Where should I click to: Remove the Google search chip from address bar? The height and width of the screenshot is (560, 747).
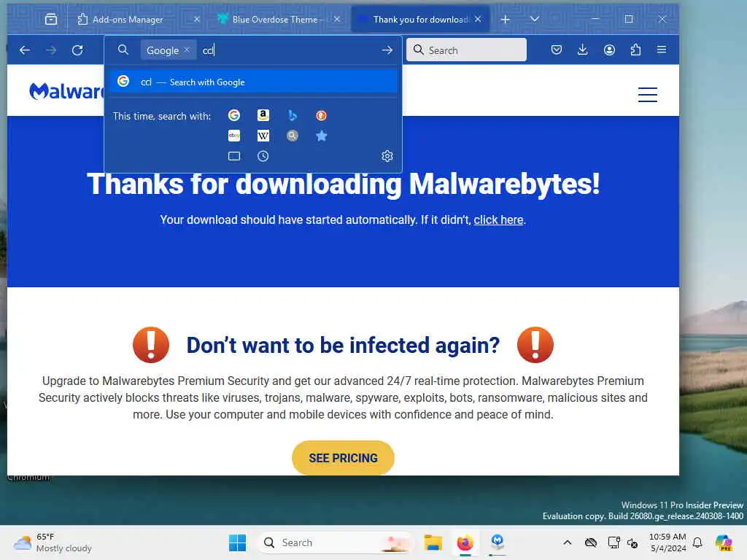(187, 50)
